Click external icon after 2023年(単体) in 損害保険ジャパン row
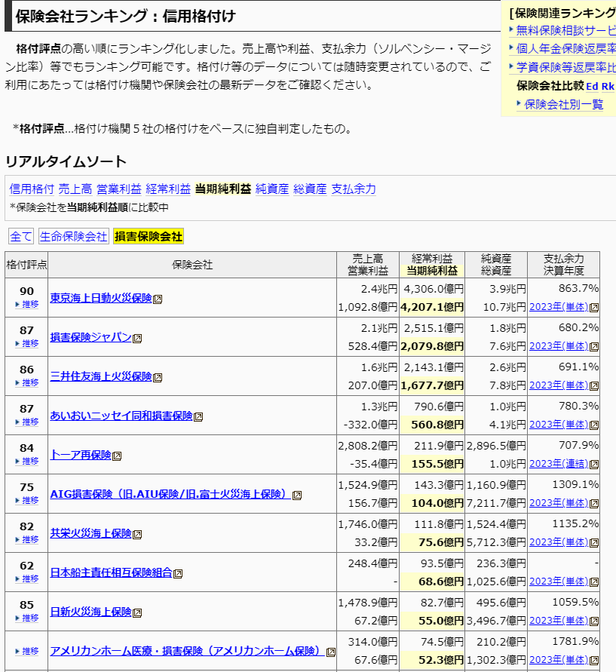 (594, 347)
